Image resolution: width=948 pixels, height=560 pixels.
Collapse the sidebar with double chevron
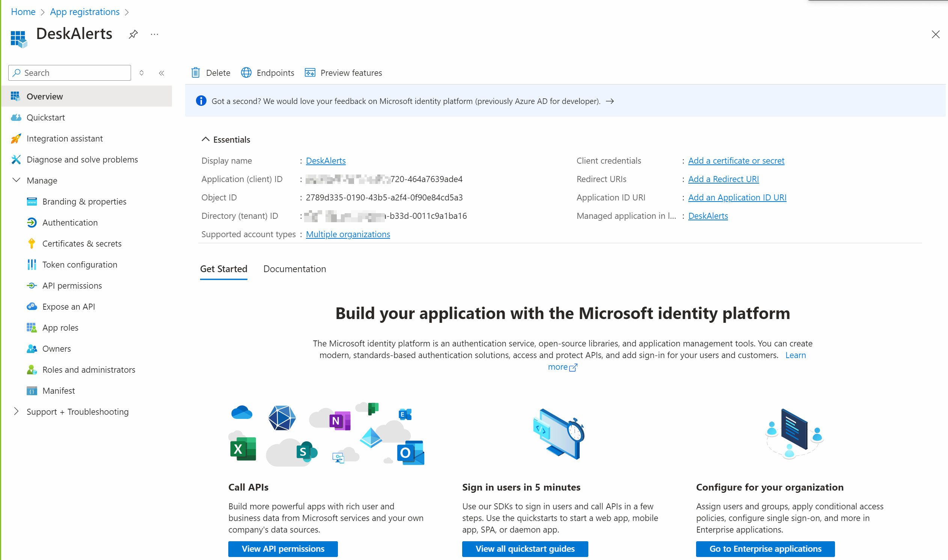161,73
